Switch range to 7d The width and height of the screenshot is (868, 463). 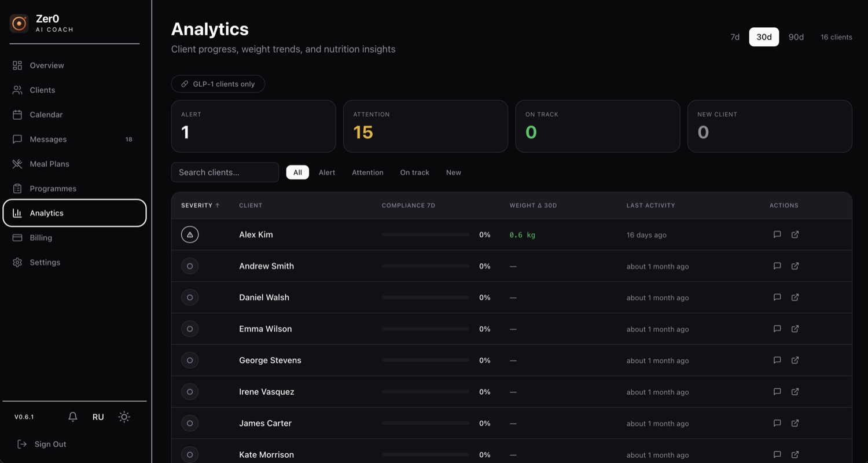[x=735, y=37]
